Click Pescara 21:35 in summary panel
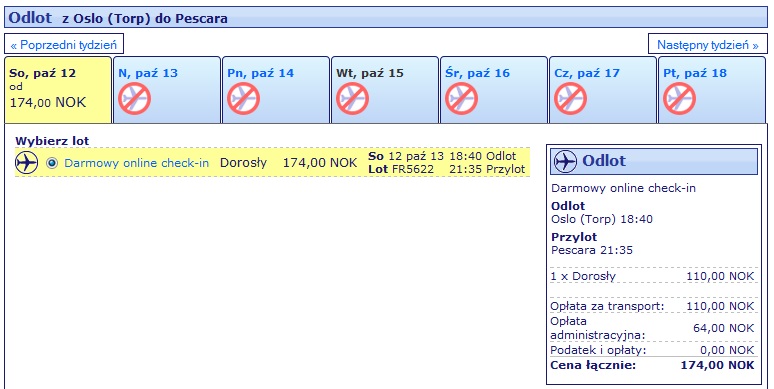Viewport: 774px width, 389px height. coord(592,250)
